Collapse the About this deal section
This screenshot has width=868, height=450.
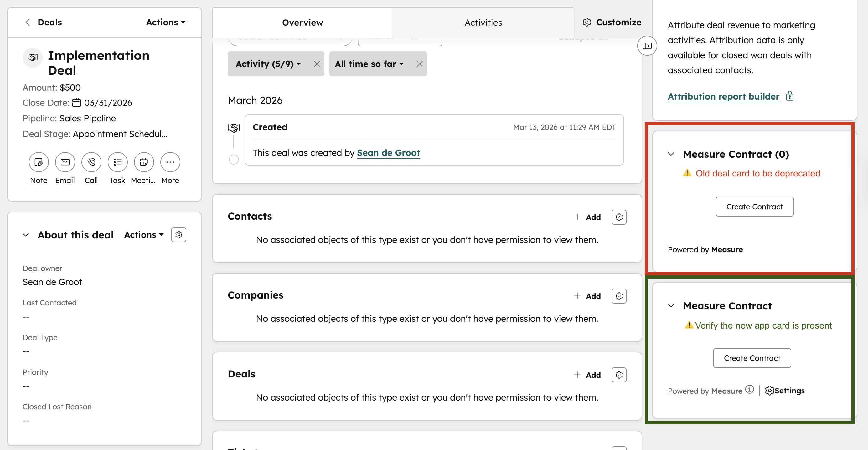click(x=26, y=235)
